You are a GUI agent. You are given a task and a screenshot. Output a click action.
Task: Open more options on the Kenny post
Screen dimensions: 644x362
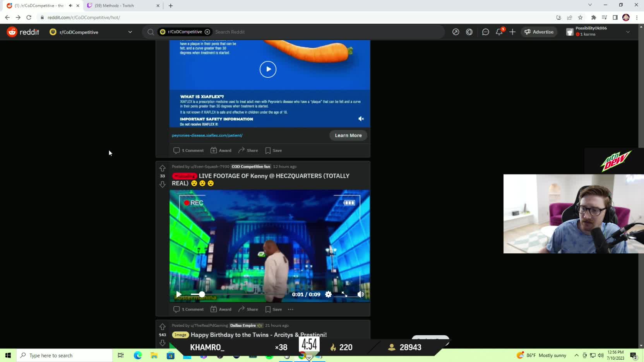(x=291, y=309)
